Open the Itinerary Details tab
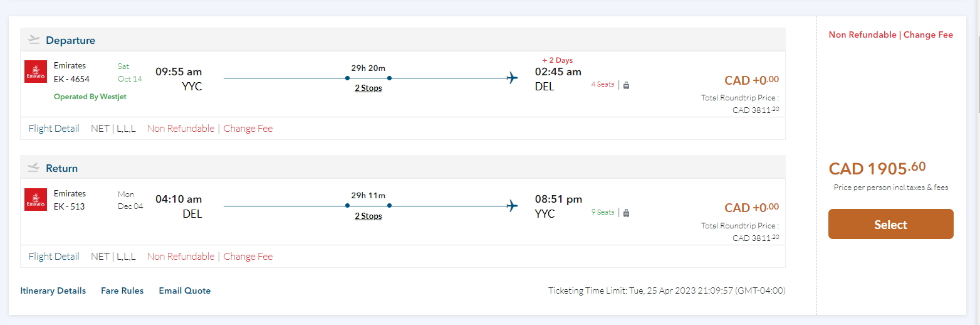The image size is (980, 325). coord(53,290)
